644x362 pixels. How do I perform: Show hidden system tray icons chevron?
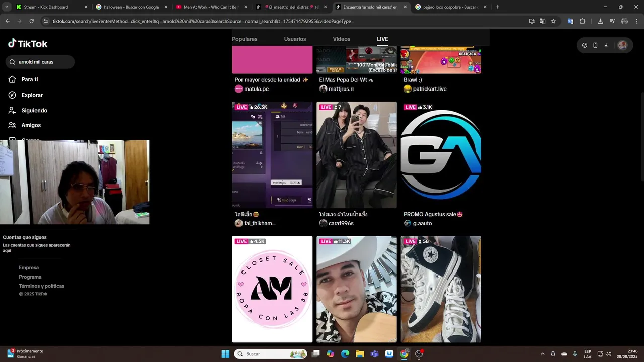click(x=542, y=354)
